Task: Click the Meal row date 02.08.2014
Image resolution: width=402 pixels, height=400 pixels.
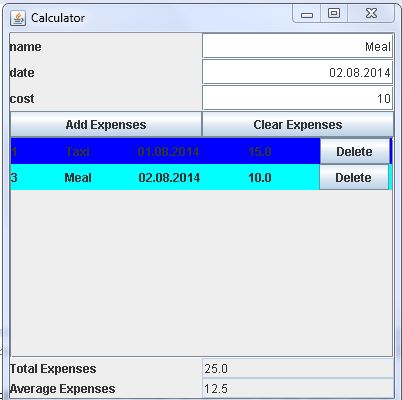Action: coord(169,178)
